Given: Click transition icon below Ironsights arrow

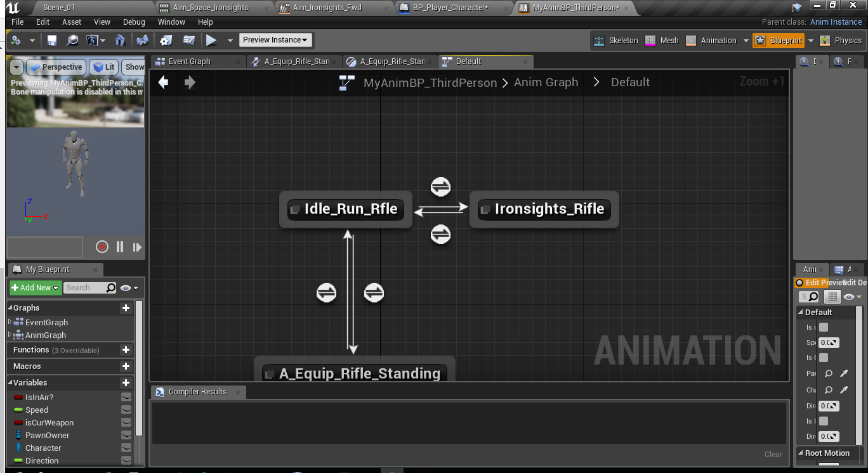Looking at the screenshot, I should pyautogui.click(x=440, y=235).
